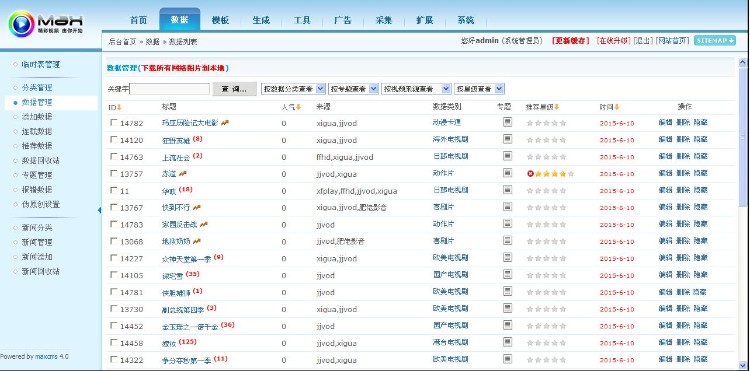The image size is (750, 371).
Task: Clear rating with red X in row 13757
Action: (x=530, y=174)
